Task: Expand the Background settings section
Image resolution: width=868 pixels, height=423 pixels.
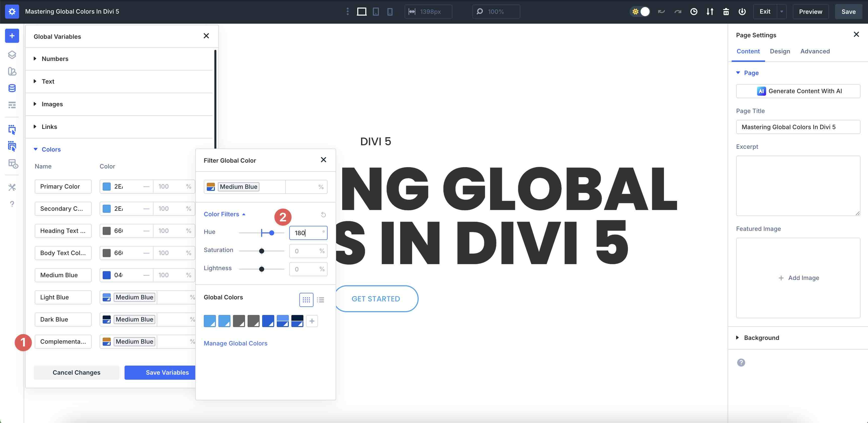Action: pyautogui.click(x=761, y=338)
